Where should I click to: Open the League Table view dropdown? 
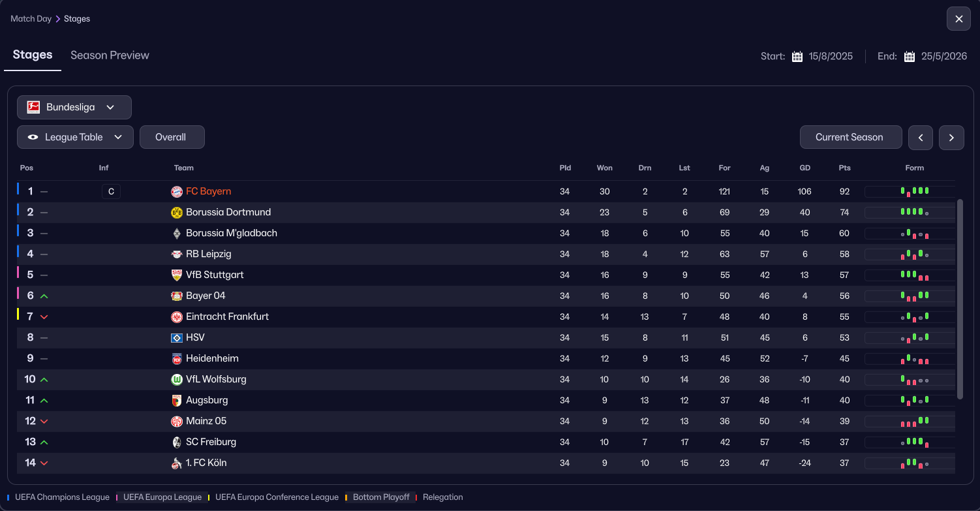tap(75, 137)
